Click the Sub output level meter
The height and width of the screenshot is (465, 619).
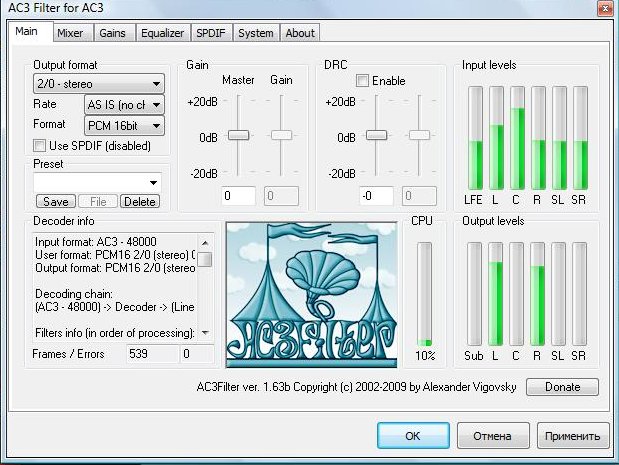pos(475,294)
